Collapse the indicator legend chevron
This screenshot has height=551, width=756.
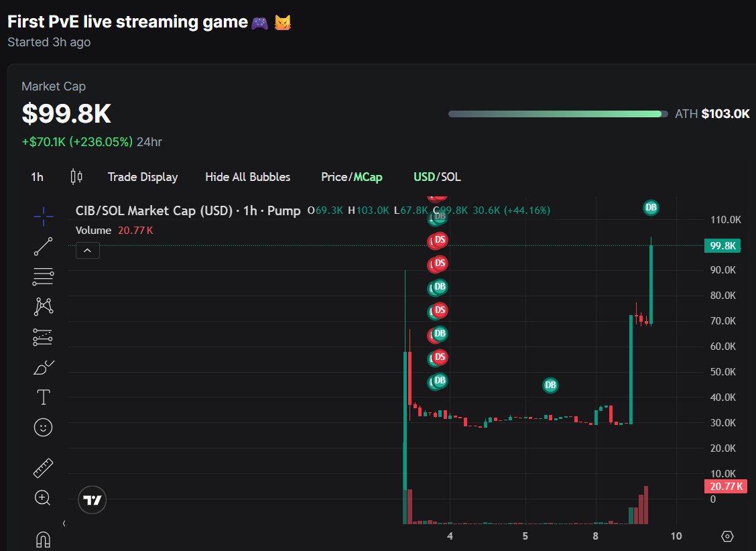coord(88,251)
